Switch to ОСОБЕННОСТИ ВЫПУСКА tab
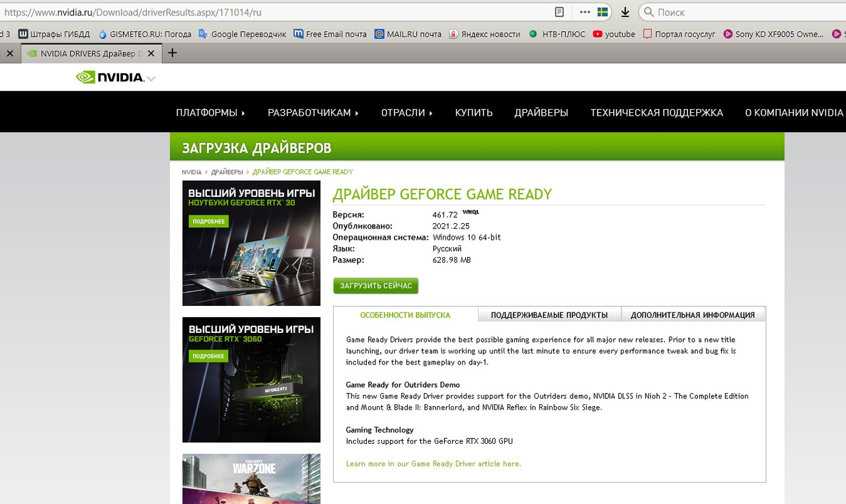 pos(405,314)
